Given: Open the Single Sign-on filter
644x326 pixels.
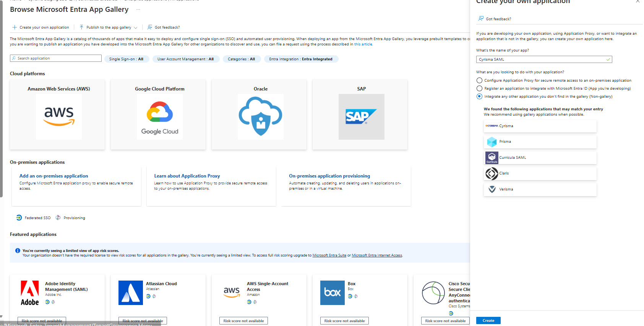Looking at the screenshot, I should point(126,59).
